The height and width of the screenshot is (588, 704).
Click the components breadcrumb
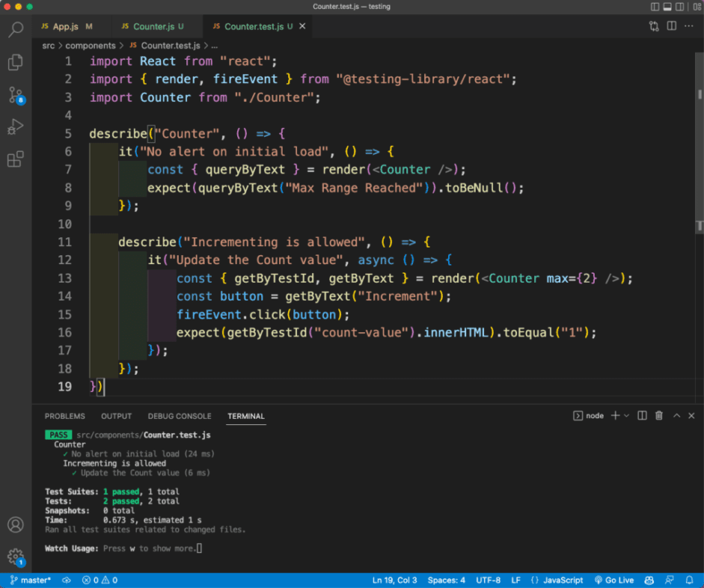tap(91, 46)
